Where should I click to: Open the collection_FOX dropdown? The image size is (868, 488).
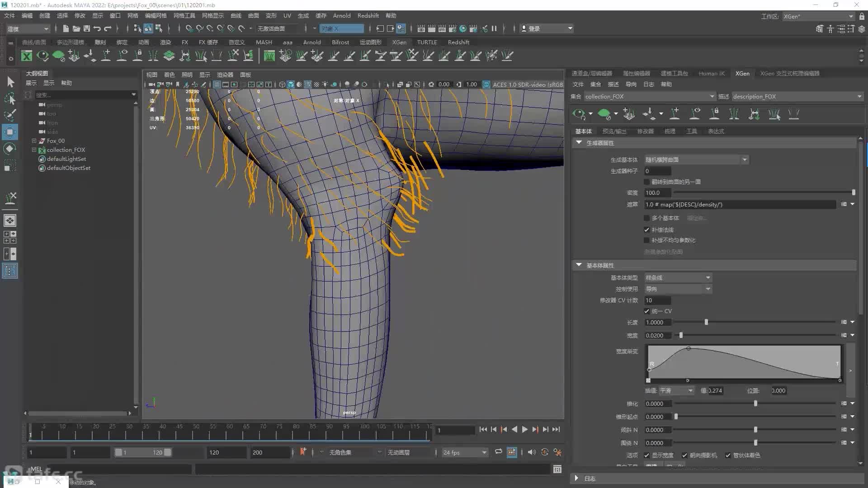coord(649,96)
